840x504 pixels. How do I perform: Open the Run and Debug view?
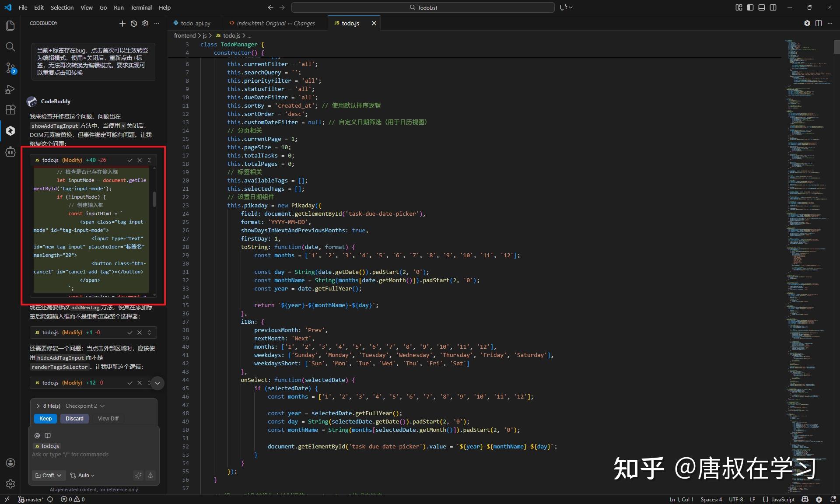[x=10, y=89]
